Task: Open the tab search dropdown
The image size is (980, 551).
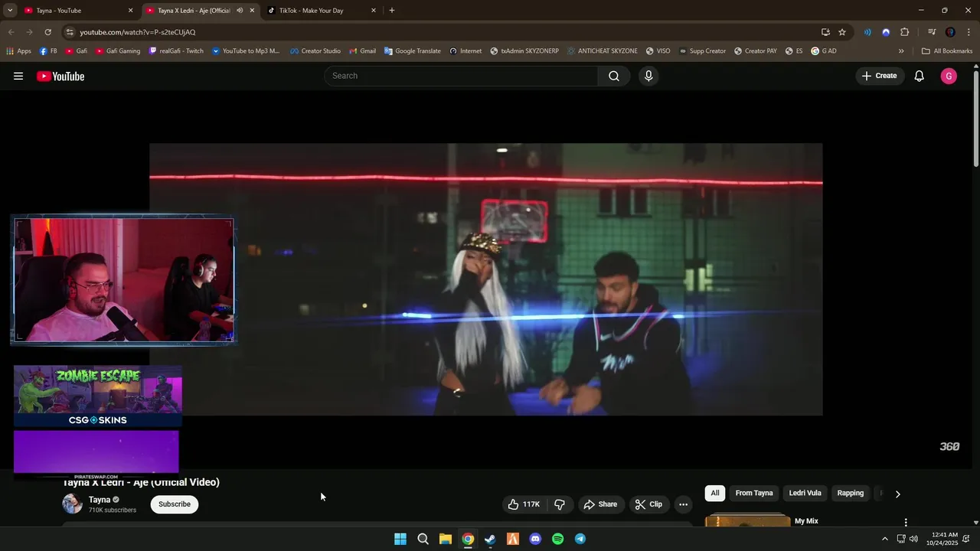Action: tap(10, 11)
